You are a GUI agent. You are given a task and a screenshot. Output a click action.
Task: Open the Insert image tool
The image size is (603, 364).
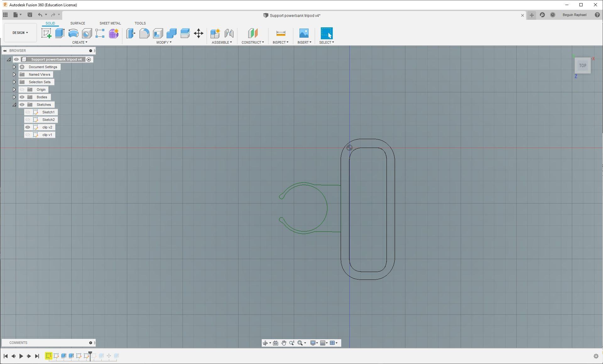pos(304,33)
